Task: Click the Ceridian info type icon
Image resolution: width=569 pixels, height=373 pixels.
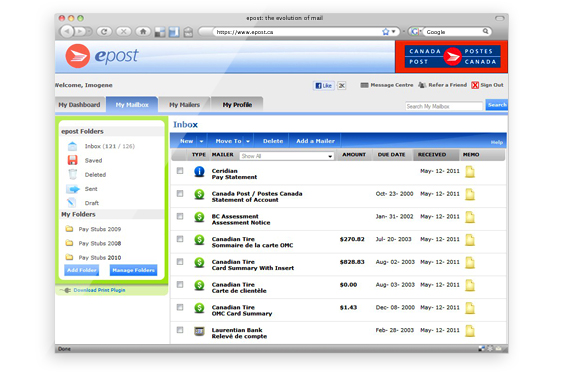Action: pos(199,171)
